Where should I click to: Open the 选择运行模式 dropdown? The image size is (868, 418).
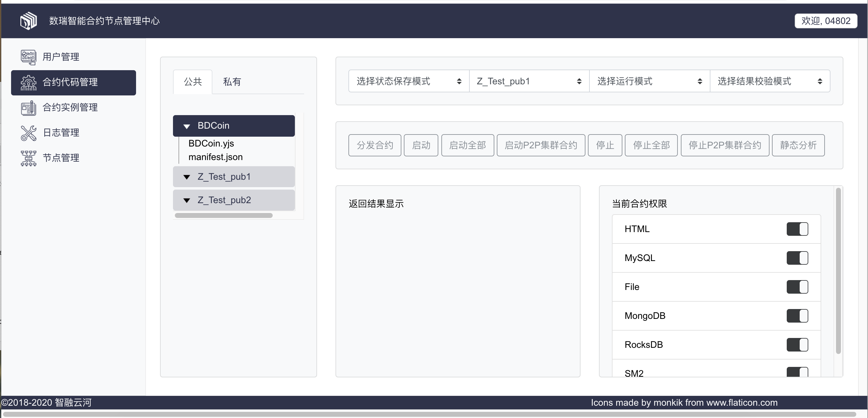(650, 81)
